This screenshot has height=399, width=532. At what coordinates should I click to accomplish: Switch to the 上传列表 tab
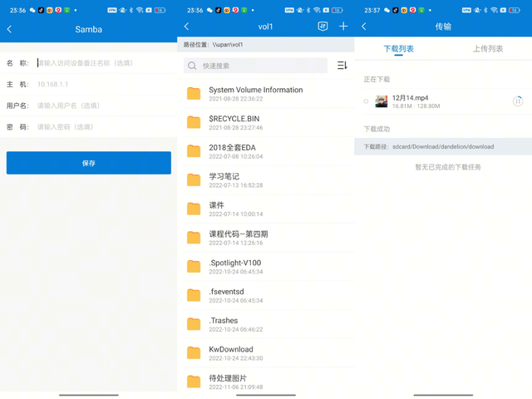[x=488, y=49]
